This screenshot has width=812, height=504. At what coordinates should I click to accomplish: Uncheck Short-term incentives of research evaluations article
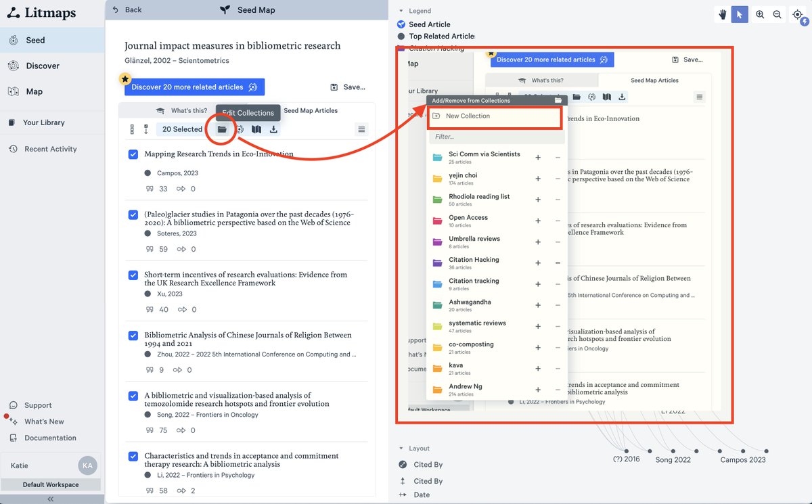point(133,275)
